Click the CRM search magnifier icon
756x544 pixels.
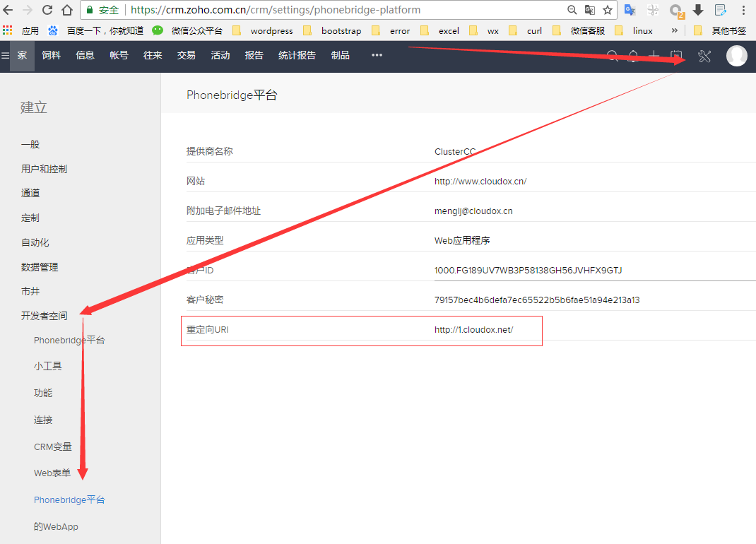point(613,57)
